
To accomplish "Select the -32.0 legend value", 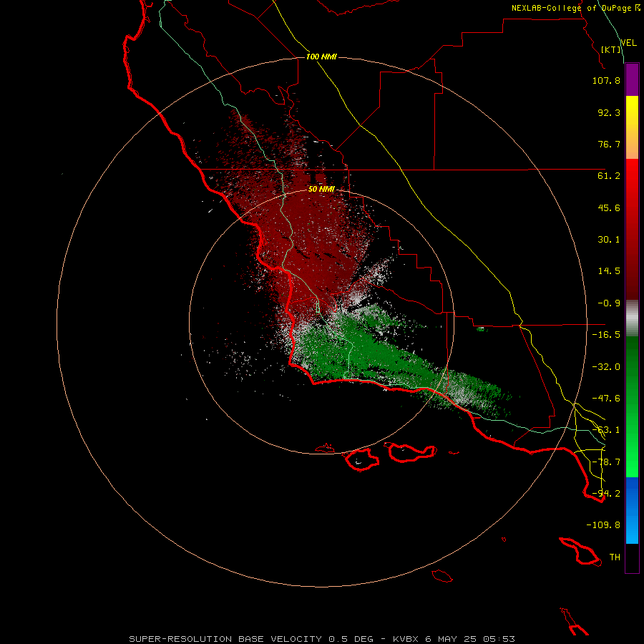I will 606,367.
